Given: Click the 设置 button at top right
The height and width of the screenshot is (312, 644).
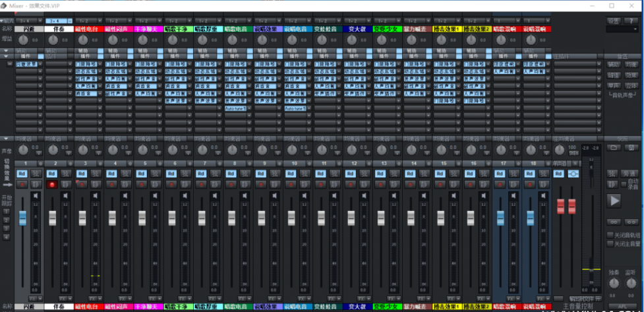Looking at the screenshot, I should (613, 21).
